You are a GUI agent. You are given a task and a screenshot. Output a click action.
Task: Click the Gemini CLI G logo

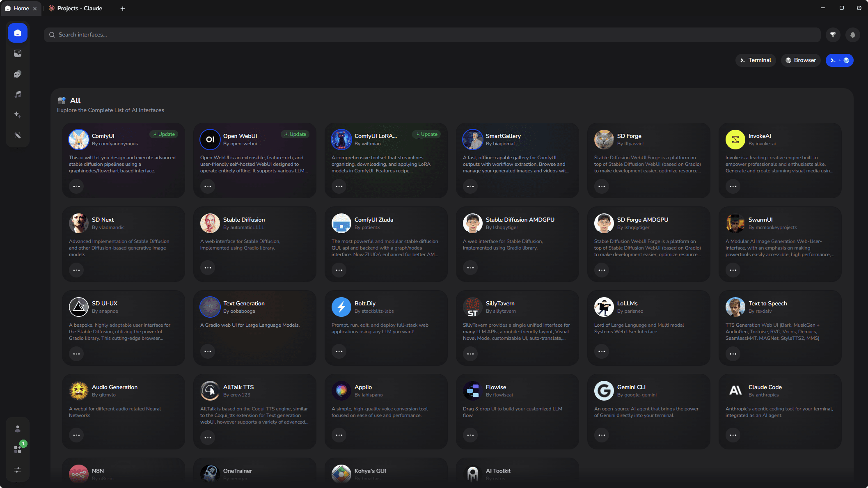(604, 391)
